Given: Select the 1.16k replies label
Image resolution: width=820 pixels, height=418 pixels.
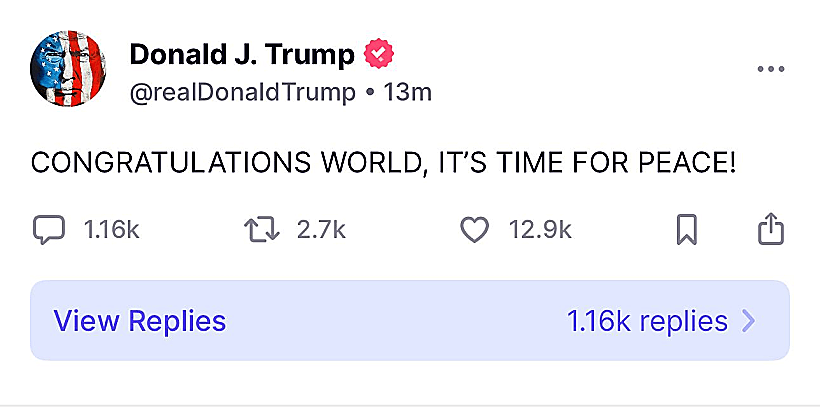Looking at the screenshot, I should click(646, 321).
